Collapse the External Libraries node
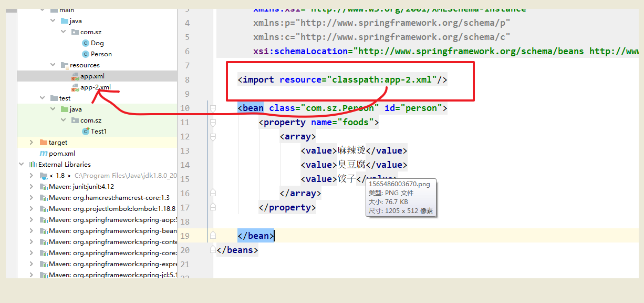Screen dimensions: 644x303 tap(21, 165)
